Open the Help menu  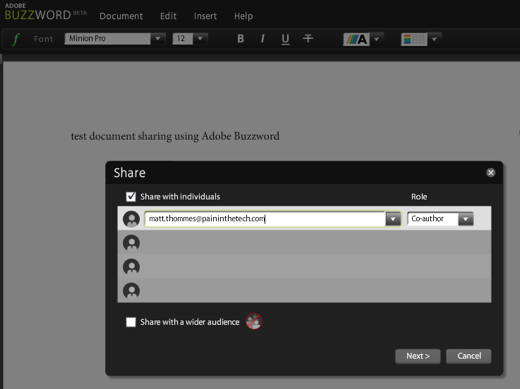pos(243,16)
